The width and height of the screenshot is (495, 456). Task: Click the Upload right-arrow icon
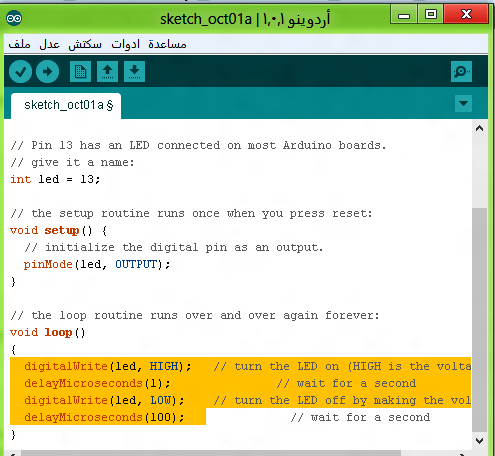pyautogui.click(x=47, y=71)
